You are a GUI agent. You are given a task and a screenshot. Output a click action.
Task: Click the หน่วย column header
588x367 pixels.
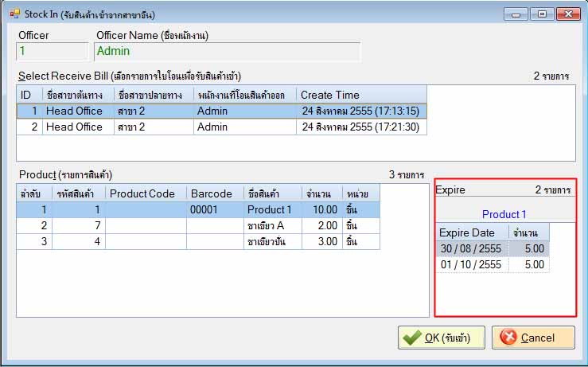[x=360, y=193]
